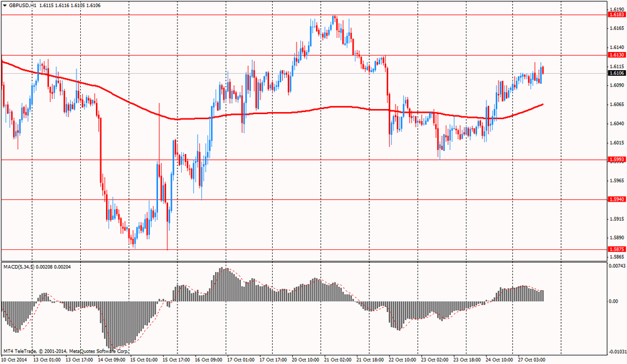
Task: Click the 1.5865 value on price axis
Action: [x=618, y=257]
